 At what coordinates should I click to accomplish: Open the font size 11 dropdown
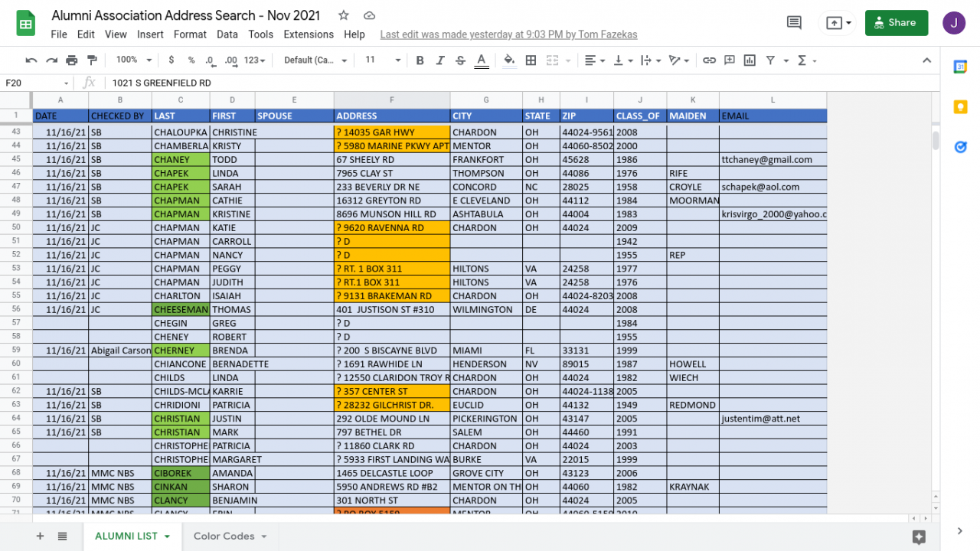(383, 60)
